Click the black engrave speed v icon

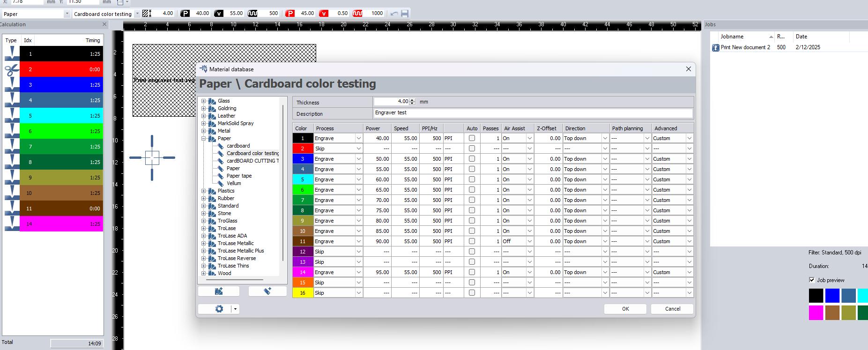(219, 14)
